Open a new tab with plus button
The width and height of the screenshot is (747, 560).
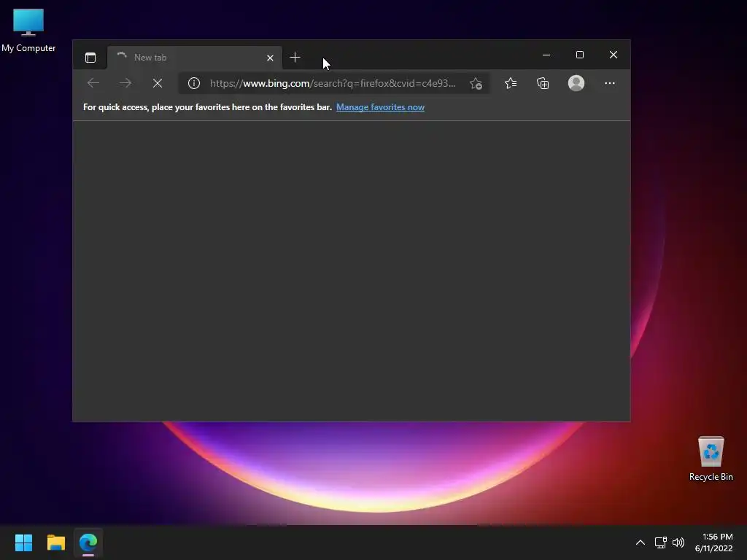[x=295, y=58]
